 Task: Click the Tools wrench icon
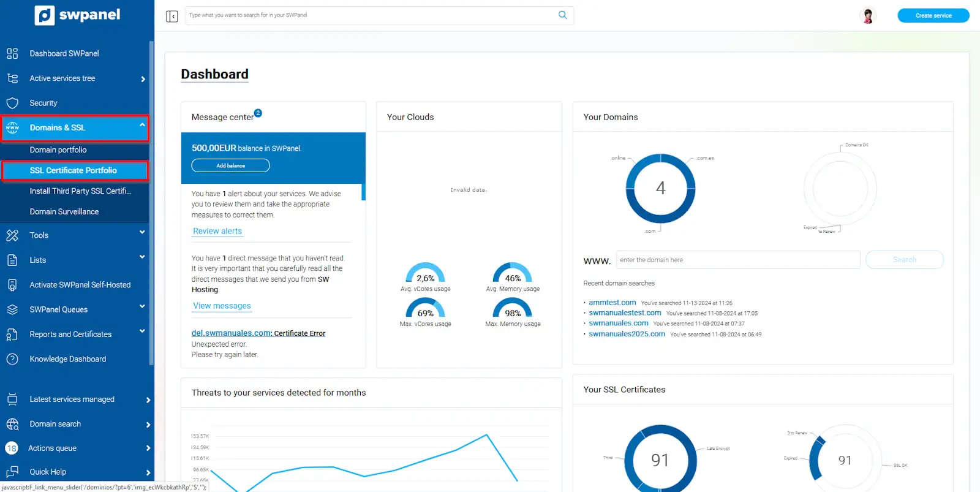12,235
